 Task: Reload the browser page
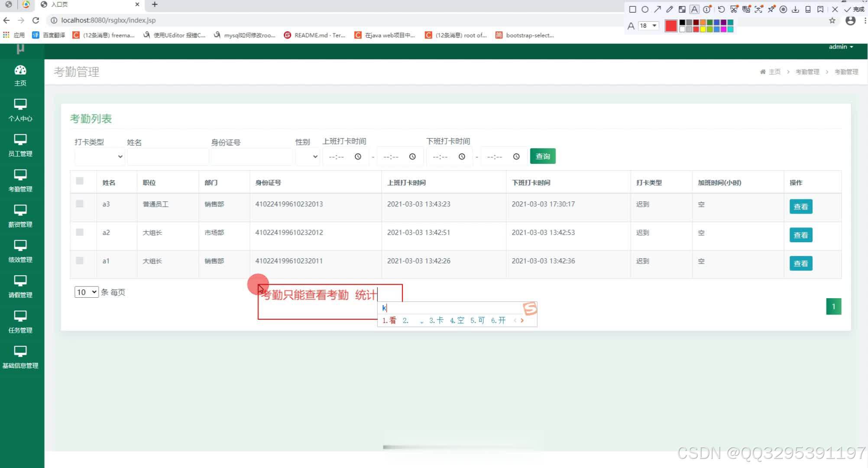[36, 20]
